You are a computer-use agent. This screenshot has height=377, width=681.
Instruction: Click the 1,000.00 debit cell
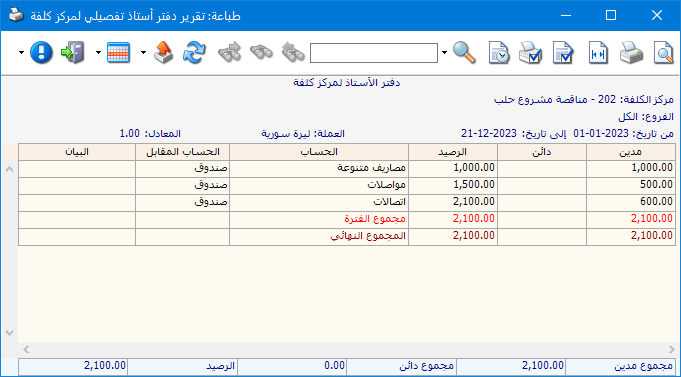(x=631, y=169)
